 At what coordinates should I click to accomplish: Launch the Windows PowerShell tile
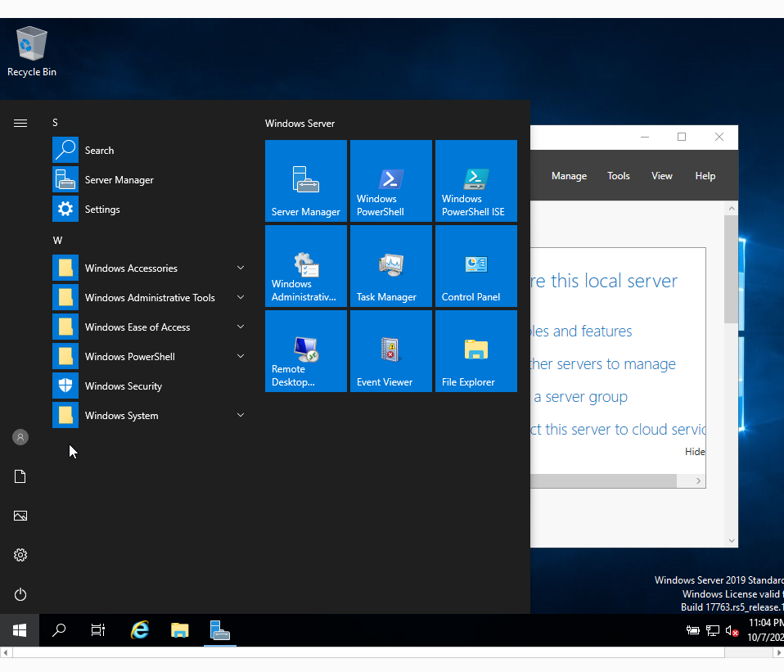391,181
